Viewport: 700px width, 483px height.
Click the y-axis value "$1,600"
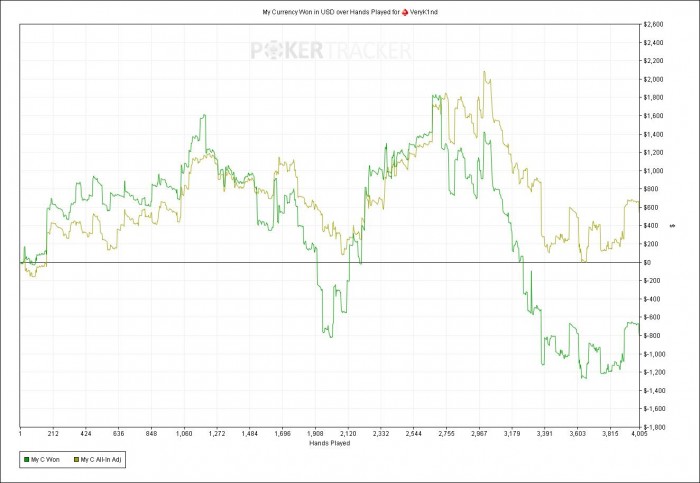pyautogui.click(x=653, y=116)
